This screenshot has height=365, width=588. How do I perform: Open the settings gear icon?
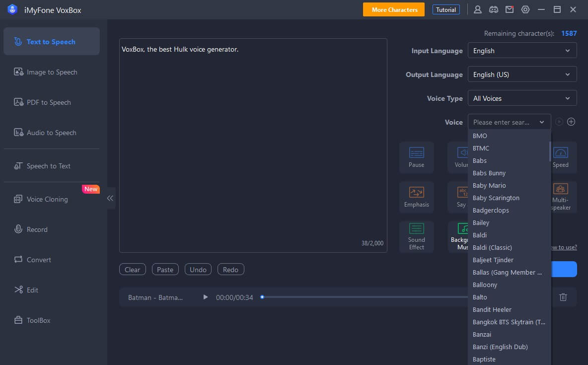pyautogui.click(x=525, y=10)
